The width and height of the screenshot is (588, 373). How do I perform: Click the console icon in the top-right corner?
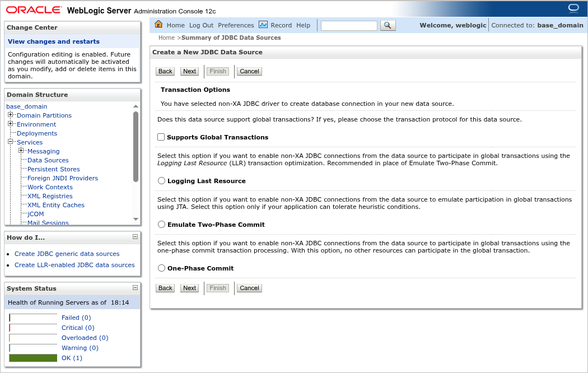point(573,8)
